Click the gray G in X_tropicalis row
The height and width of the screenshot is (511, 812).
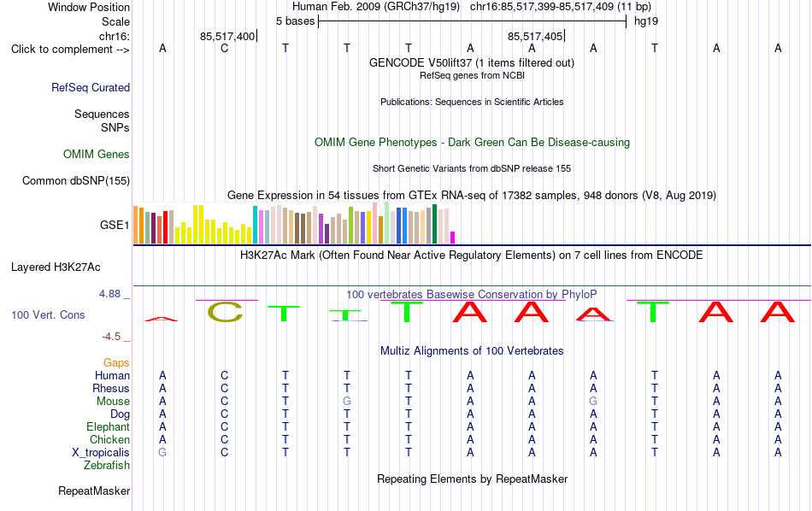[x=162, y=453]
